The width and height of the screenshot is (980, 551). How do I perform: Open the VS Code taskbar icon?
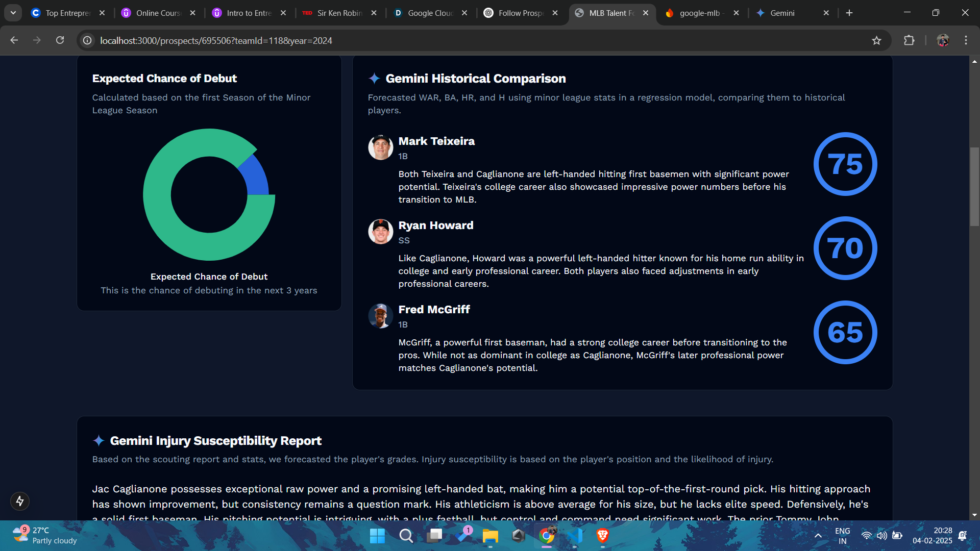tap(575, 536)
